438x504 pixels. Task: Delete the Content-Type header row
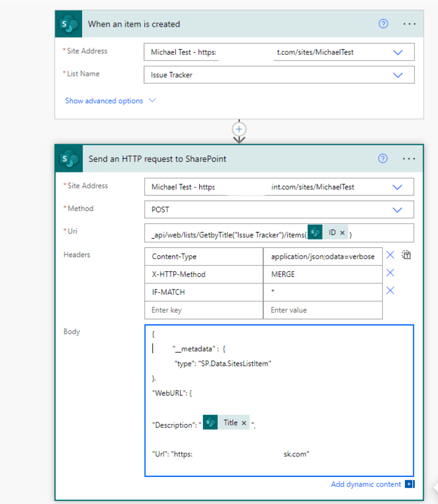390,255
